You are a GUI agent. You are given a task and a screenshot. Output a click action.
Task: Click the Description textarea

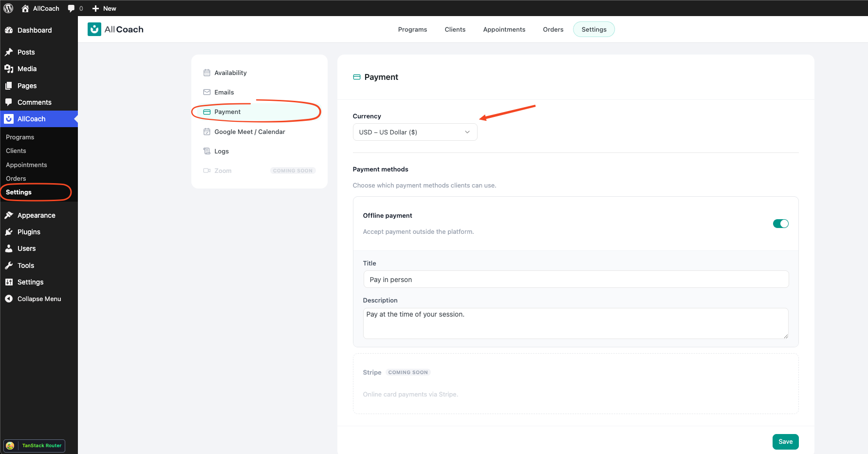575,323
